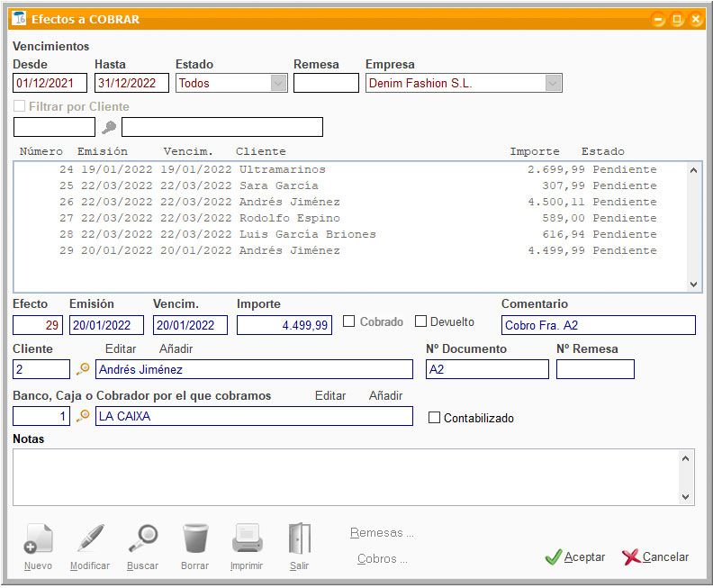This screenshot has width=713, height=588.
Task: Select row 28 Luis García Briones
Action: click(x=350, y=235)
